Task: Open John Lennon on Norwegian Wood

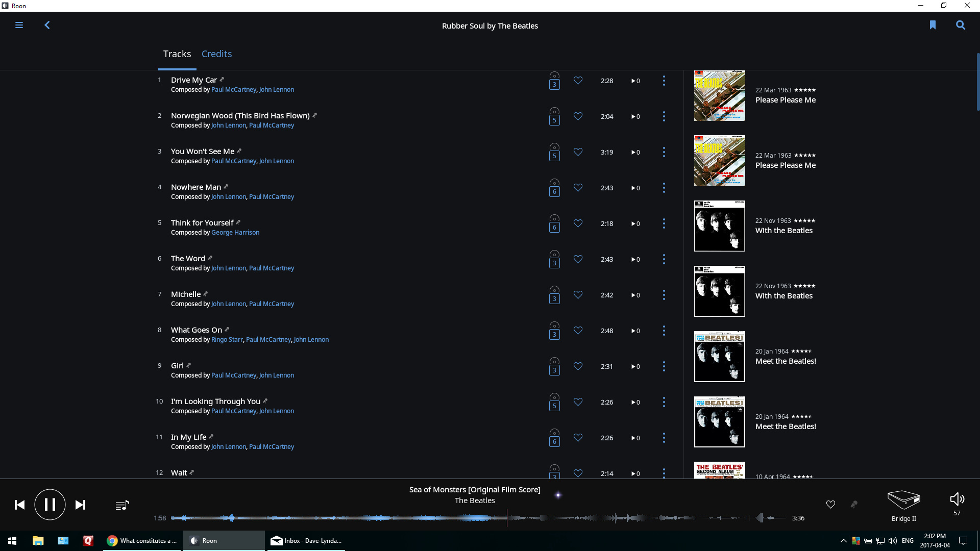Action: 229,126
